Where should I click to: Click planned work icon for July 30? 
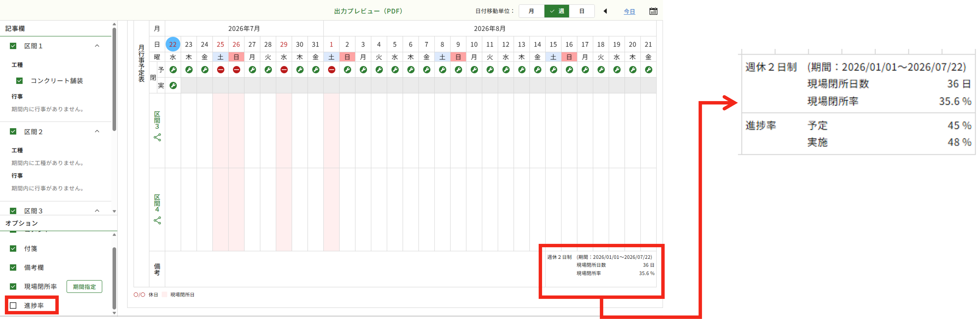[300, 70]
